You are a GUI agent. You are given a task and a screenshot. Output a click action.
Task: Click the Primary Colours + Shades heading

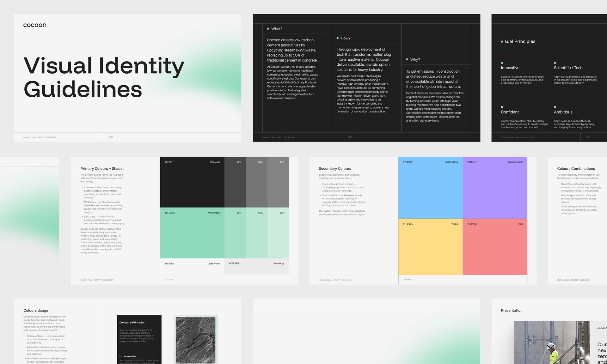[102, 169]
